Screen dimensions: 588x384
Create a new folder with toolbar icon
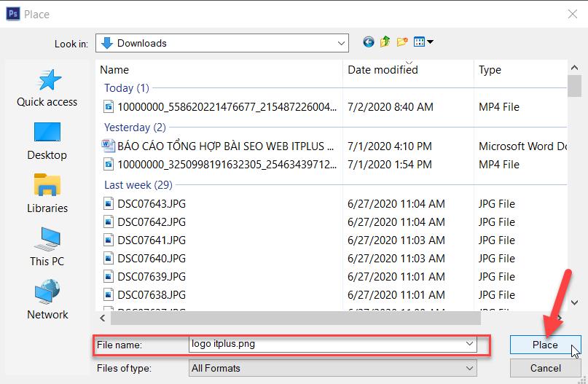[402, 42]
